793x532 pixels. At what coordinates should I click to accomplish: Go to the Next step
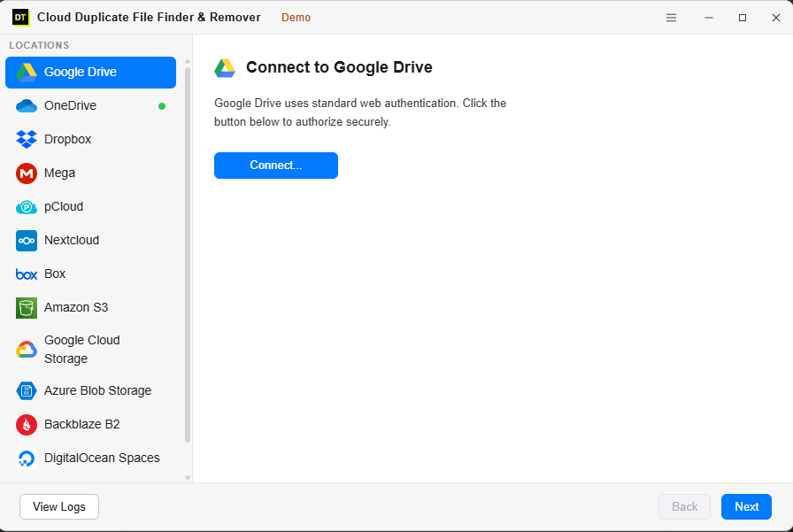[746, 506]
